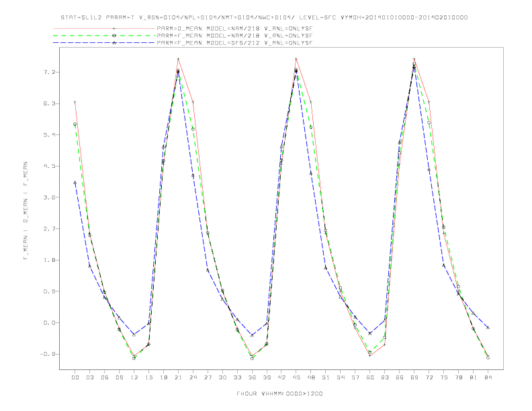Click the 24 forecast hour tick label
This screenshot has width=532, height=411.
(193, 377)
